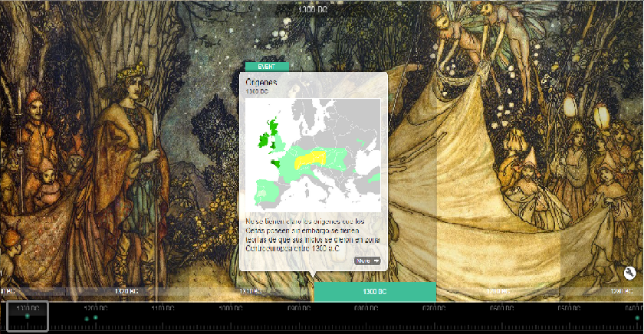Screen dimensions: 644x334
Task: Click 600 BC on overview timeline
Action: [x=502, y=308]
